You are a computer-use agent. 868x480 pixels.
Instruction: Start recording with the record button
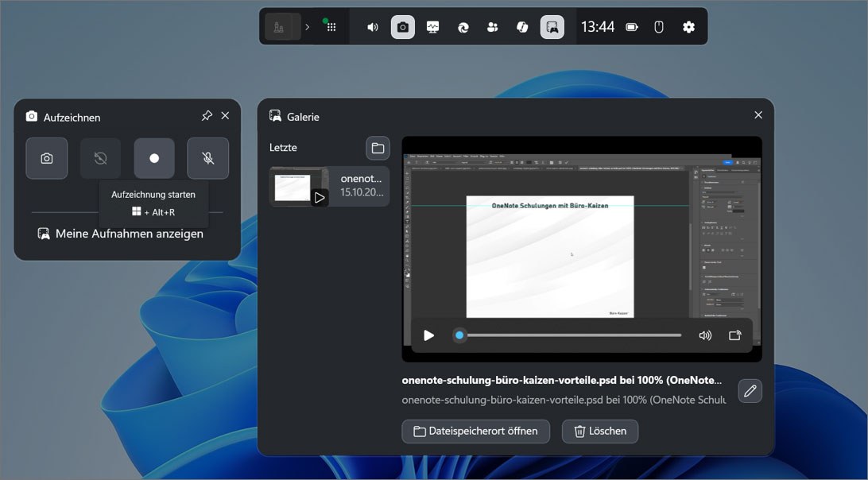click(x=154, y=158)
